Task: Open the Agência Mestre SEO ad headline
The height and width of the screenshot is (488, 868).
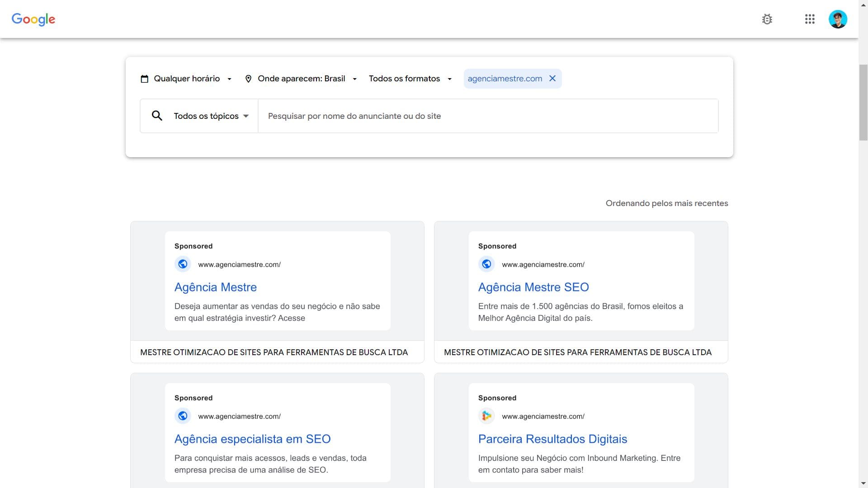Action: (533, 287)
